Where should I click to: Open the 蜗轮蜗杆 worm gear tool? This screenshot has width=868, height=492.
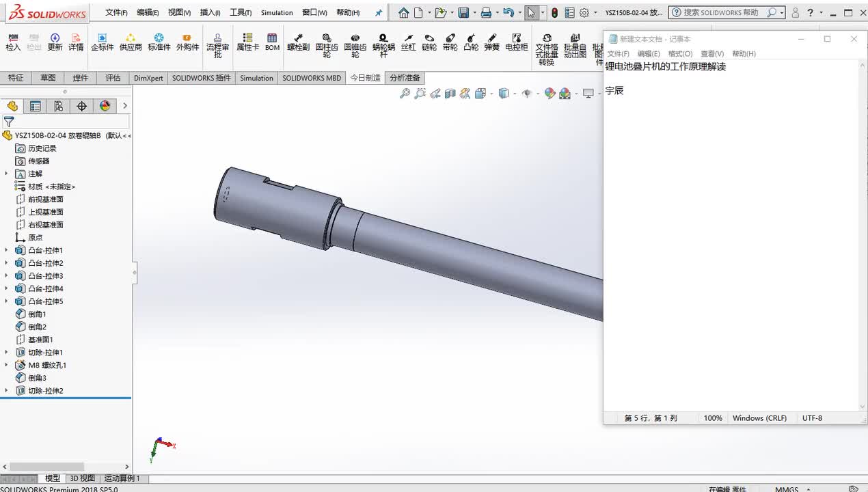[x=383, y=46]
